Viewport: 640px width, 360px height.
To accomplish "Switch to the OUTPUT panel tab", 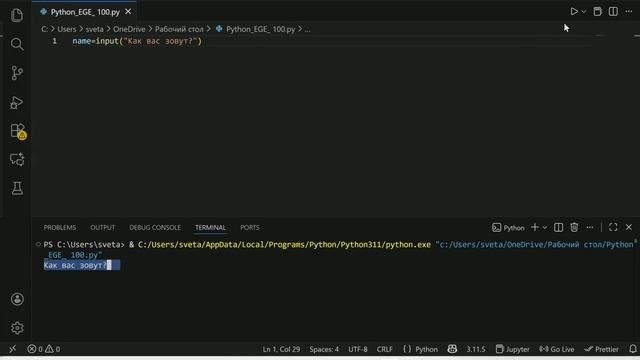I will pos(102,227).
